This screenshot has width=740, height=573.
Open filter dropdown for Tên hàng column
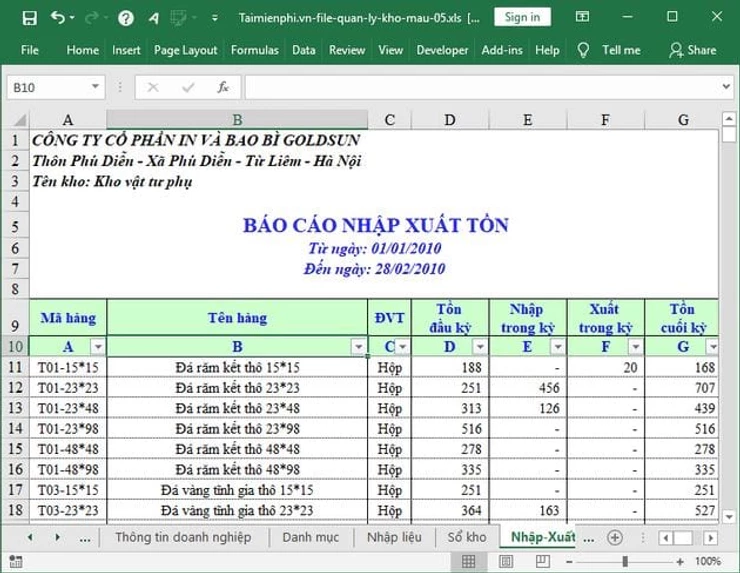tap(359, 347)
